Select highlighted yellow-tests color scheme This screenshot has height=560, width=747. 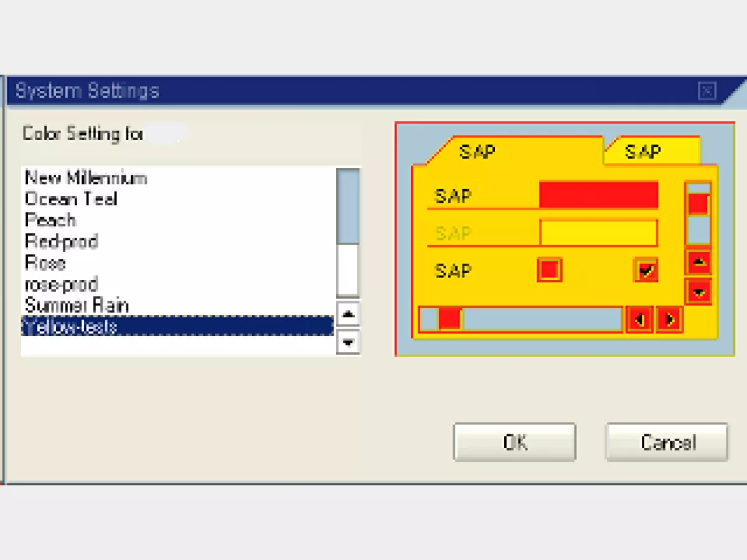(177, 326)
